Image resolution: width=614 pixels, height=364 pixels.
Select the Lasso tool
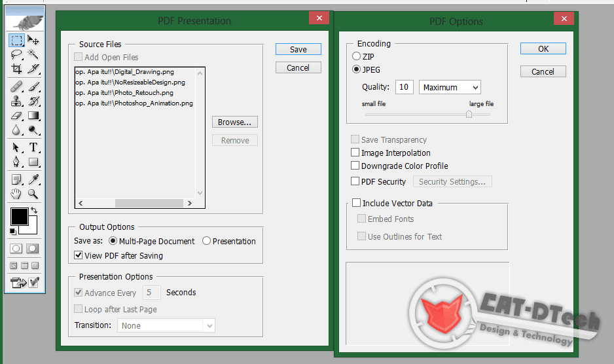click(16, 54)
